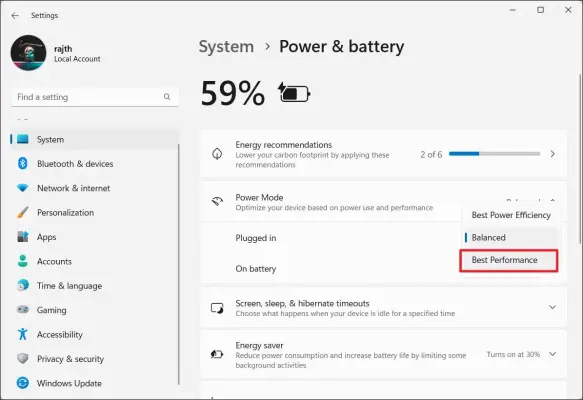
Task: Choose Best Performance from the dropdown
Action: pyautogui.click(x=509, y=260)
